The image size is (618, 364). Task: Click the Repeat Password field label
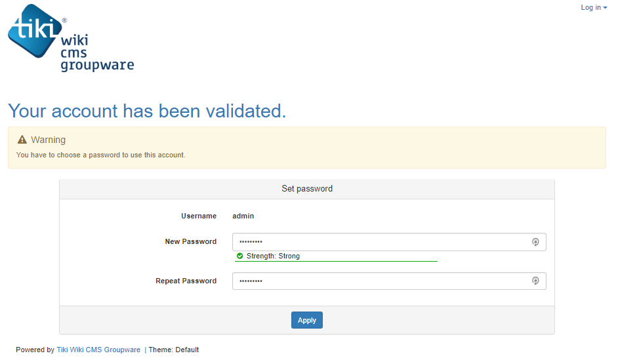pyautogui.click(x=186, y=281)
